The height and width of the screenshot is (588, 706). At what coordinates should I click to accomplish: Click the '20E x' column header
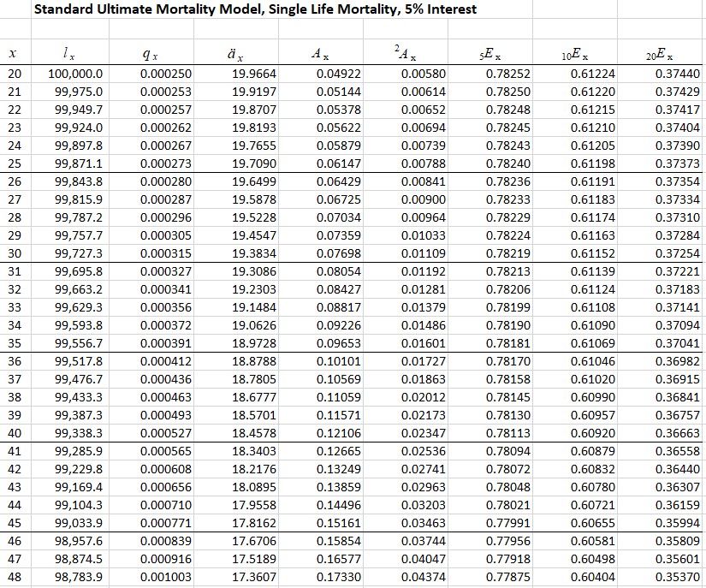[660, 55]
